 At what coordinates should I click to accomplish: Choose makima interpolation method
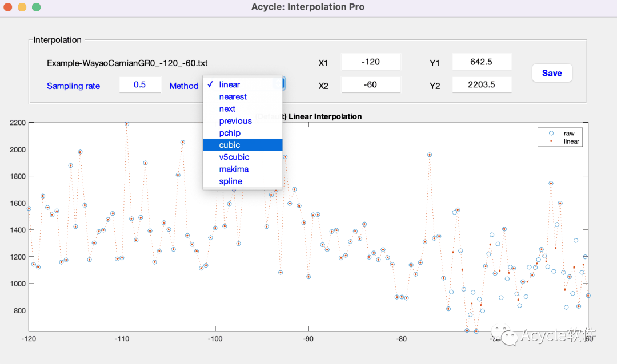[x=234, y=169]
